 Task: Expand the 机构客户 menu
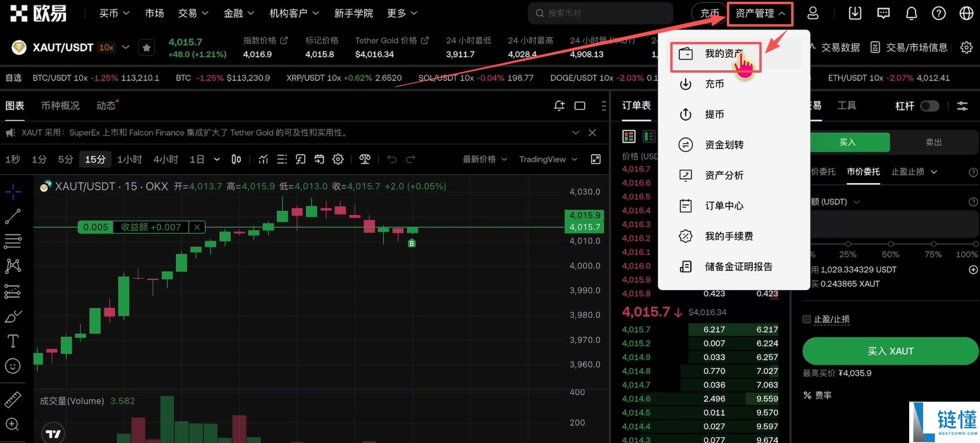click(294, 13)
